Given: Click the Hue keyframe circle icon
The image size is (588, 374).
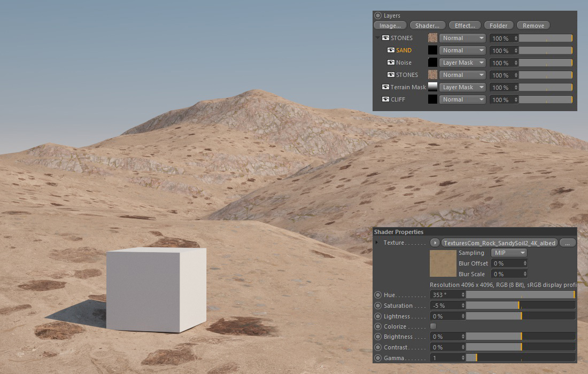Looking at the screenshot, I should 378,295.
